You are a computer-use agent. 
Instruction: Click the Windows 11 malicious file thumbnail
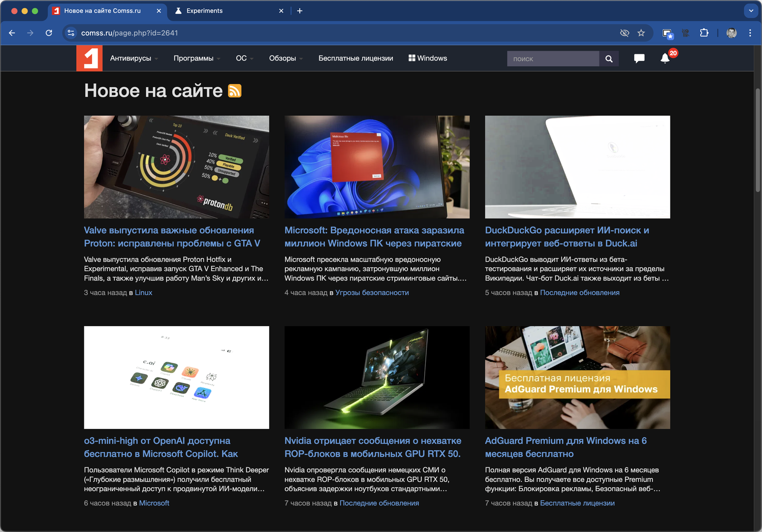coord(377,167)
